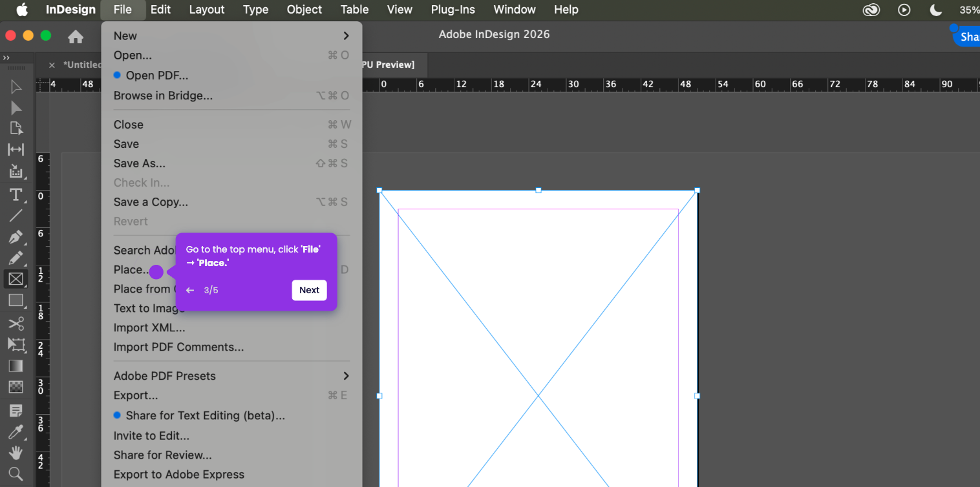The width and height of the screenshot is (980, 487).
Task: Select the Zoom tool magnifier
Action: tap(16, 473)
